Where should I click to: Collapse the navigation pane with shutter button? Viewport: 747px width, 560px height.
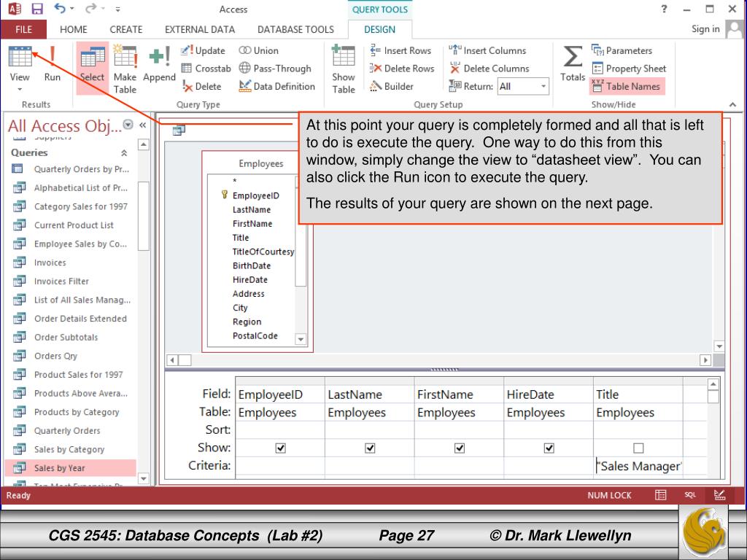click(x=142, y=125)
